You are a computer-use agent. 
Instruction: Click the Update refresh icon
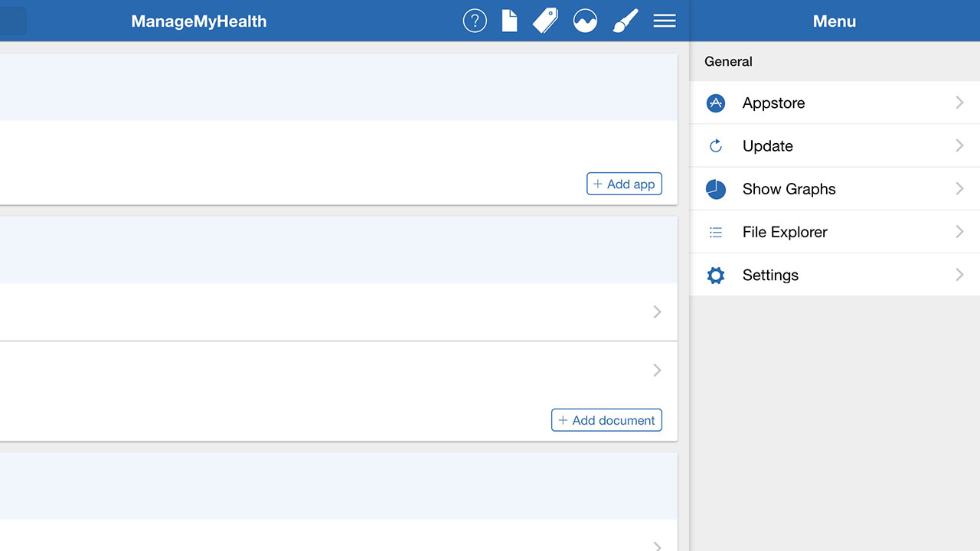(716, 146)
